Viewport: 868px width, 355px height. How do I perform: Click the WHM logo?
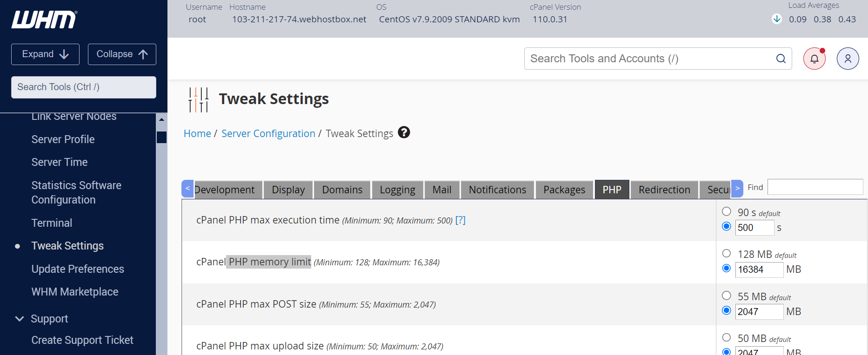(x=44, y=20)
